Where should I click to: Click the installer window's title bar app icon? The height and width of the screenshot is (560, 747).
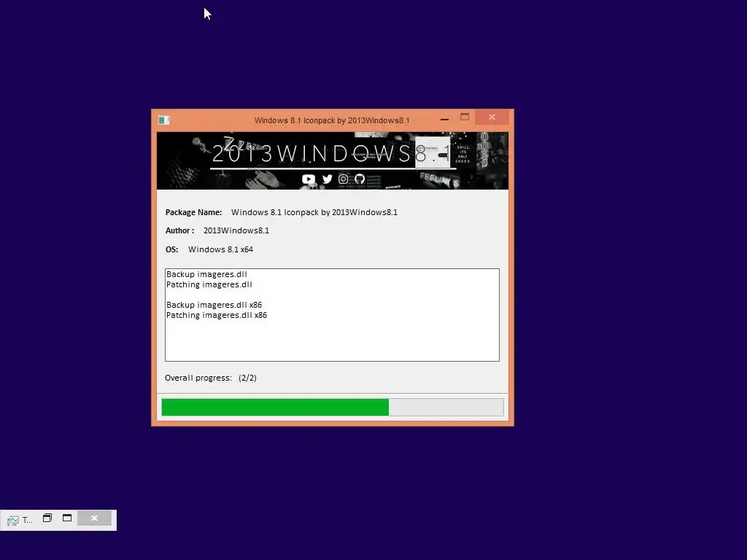pyautogui.click(x=164, y=120)
